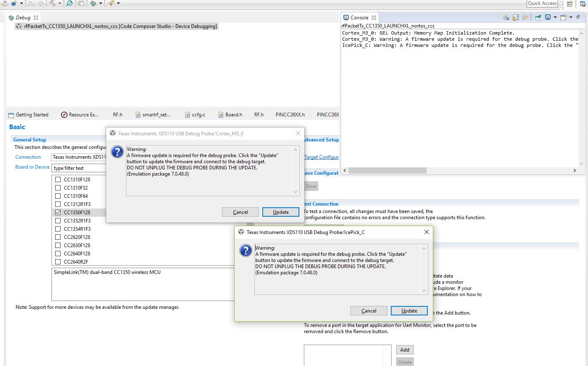588x366 pixels.
Task: Click the Quick Access search field
Action: click(x=542, y=3)
